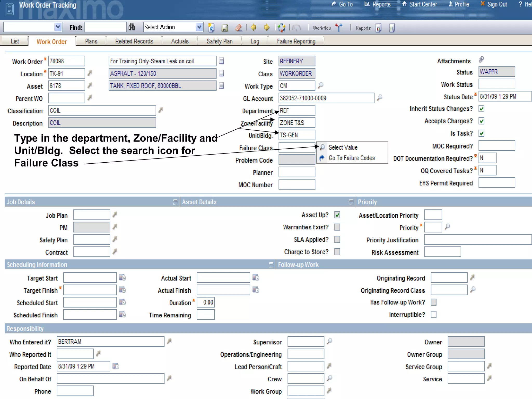Viewport: 532px width, 399px height.
Task: Go to next record arrow
Action: tap(267, 27)
